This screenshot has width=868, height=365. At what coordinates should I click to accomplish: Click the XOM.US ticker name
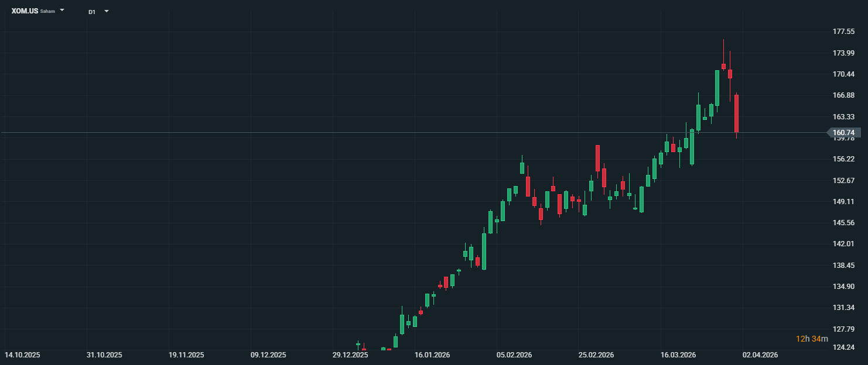25,11
